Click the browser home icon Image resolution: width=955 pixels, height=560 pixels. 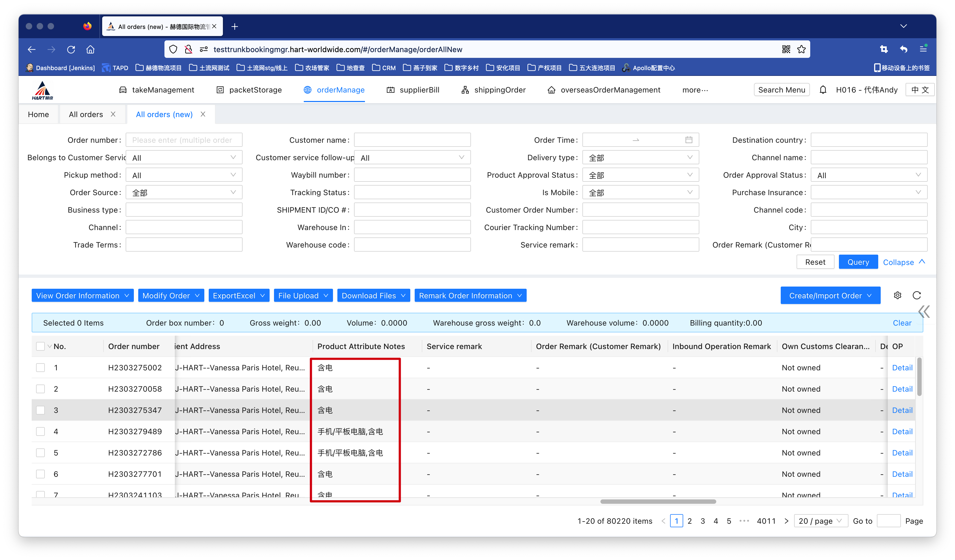90,49
